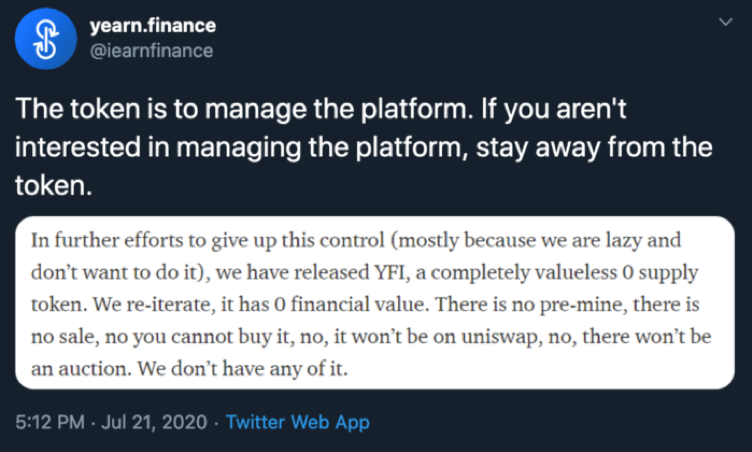Click the 5:12 PM timestamp

49,422
